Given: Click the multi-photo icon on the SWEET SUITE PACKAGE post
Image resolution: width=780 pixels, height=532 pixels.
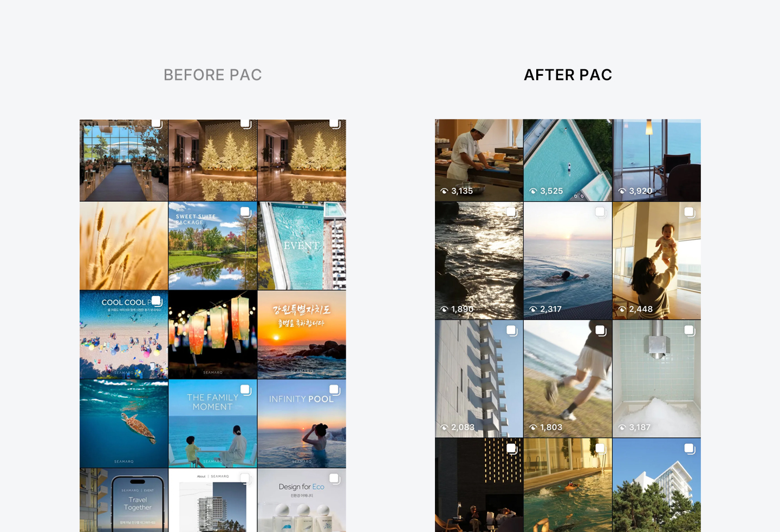Looking at the screenshot, I should 245,212.
